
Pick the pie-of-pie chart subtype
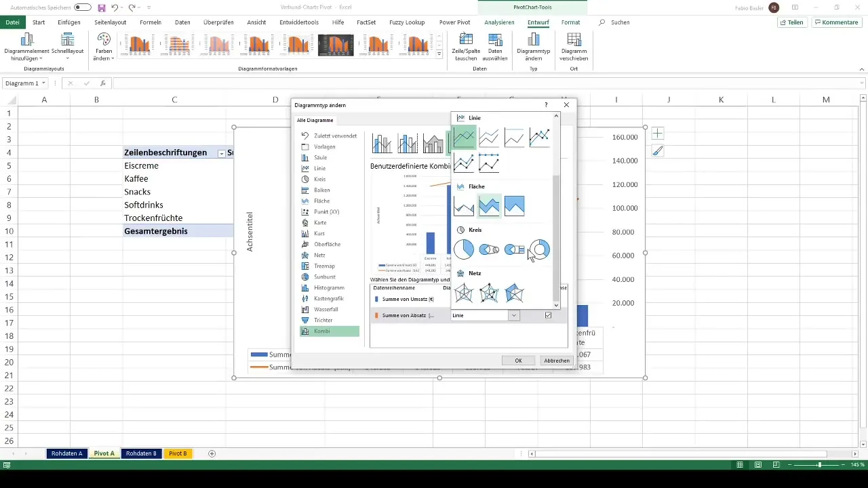(489, 249)
